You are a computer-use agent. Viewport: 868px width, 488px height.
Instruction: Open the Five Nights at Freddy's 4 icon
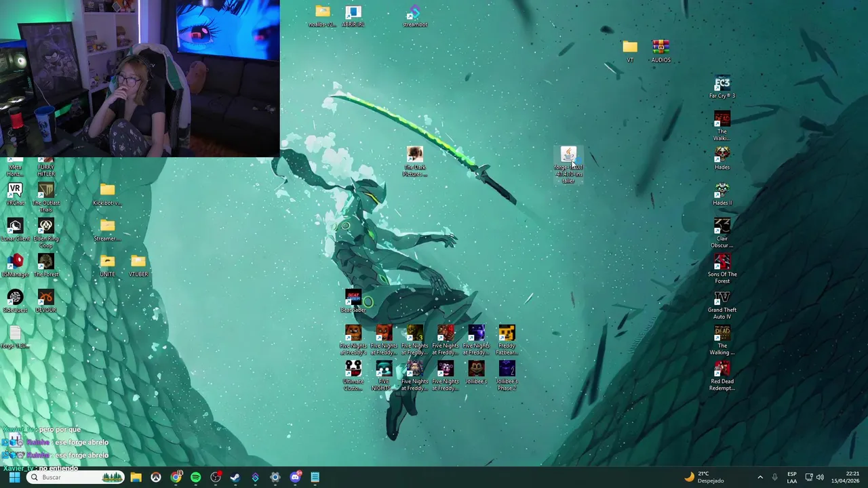pos(445,340)
